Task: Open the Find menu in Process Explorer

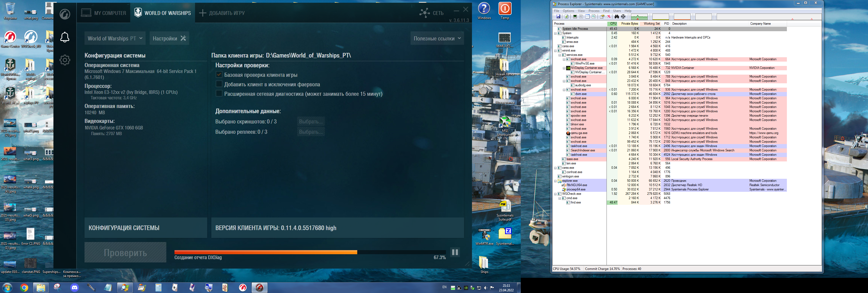Action: click(x=606, y=11)
